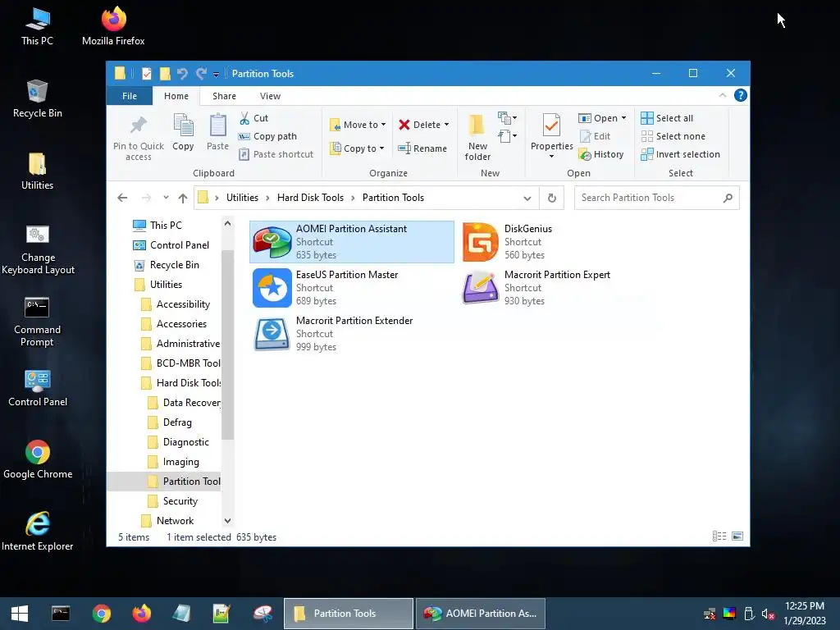Select Defrag folder in tree
This screenshot has width=840, height=630.
click(177, 422)
